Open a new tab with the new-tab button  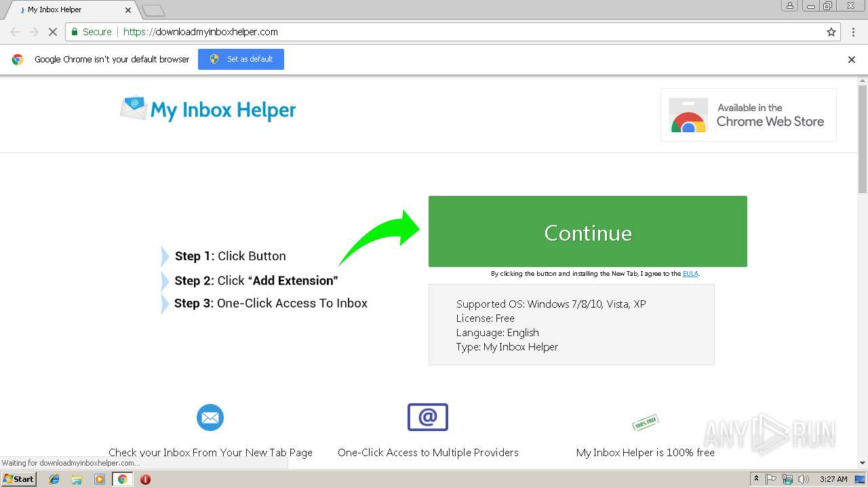tap(153, 10)
